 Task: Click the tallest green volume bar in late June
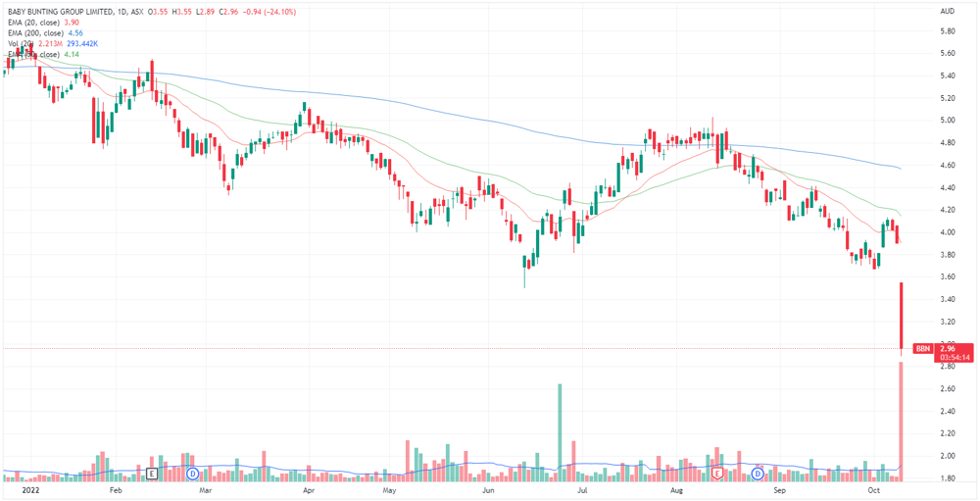(x=560, y=432)
